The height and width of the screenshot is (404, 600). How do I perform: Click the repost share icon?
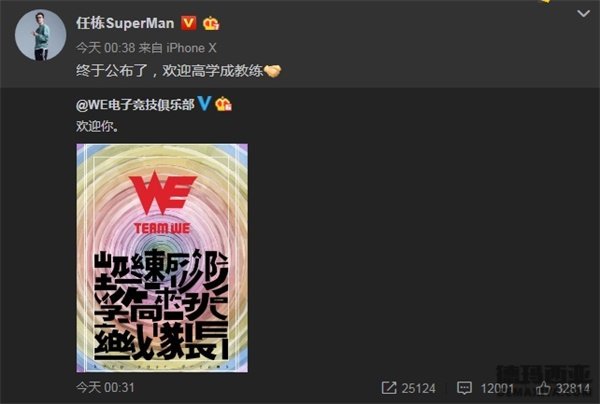click(389, 388)
